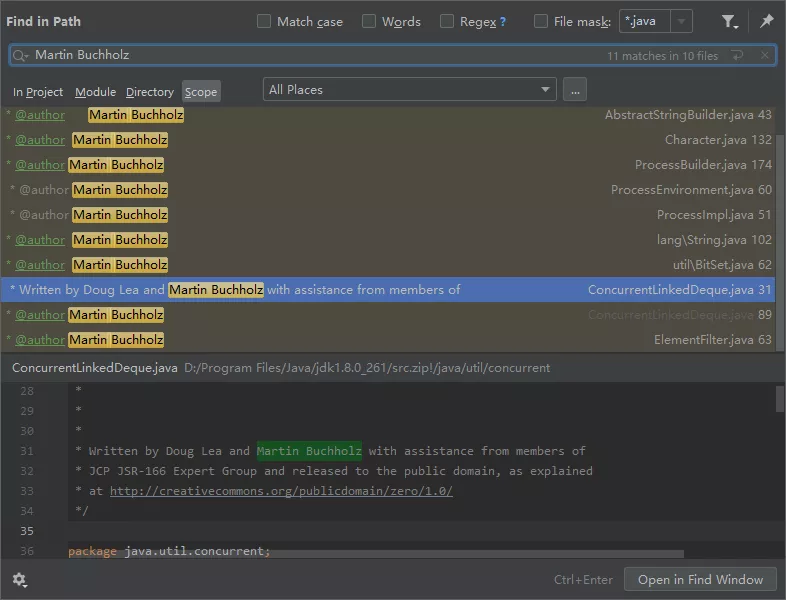Click Open in Find Window button
786x600 pixels.
click(700, 579)
